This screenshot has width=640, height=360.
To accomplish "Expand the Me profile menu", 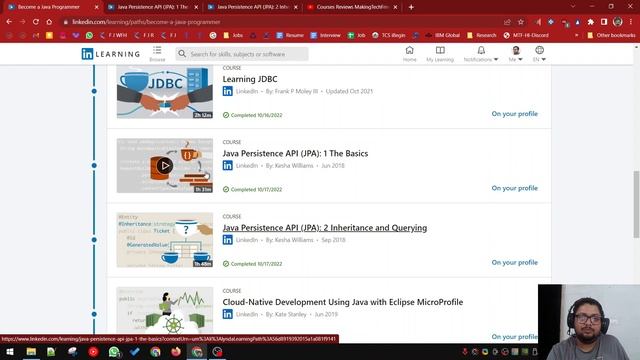I will pos(516,53).
